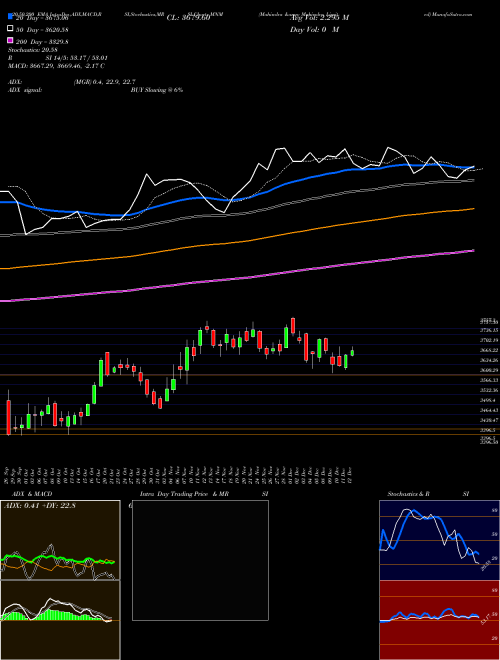The width and height of the screenshot is (500, 660).
Task: Click the MACD histogram panel with green bars
Action: (x=60, y=620)
